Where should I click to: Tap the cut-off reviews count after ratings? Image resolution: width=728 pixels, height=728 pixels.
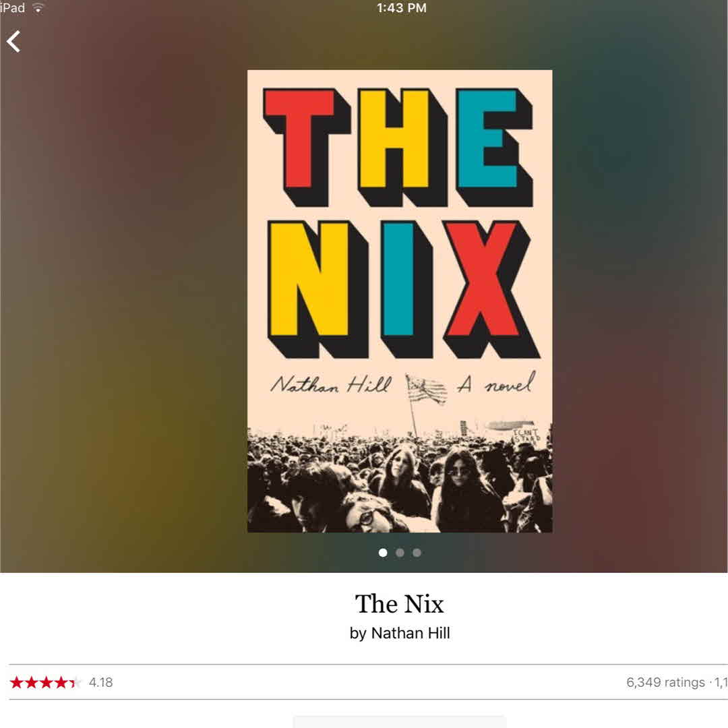(x=721, y=682)
